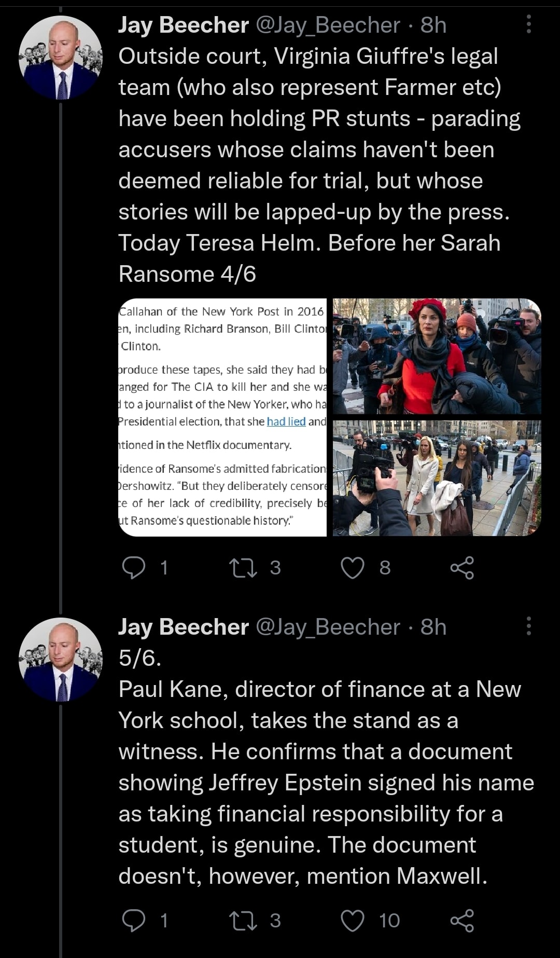This screenshot has width=560, height=958.
Task: Open Jay Beecher avatar on second tweet
Action: [61, 660]
